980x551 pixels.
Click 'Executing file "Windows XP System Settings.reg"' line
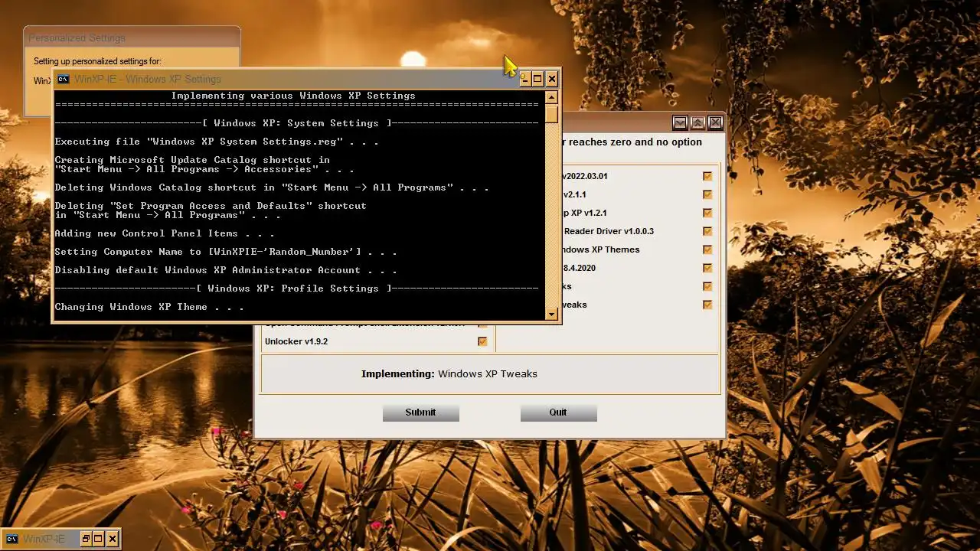coord(217,142)
